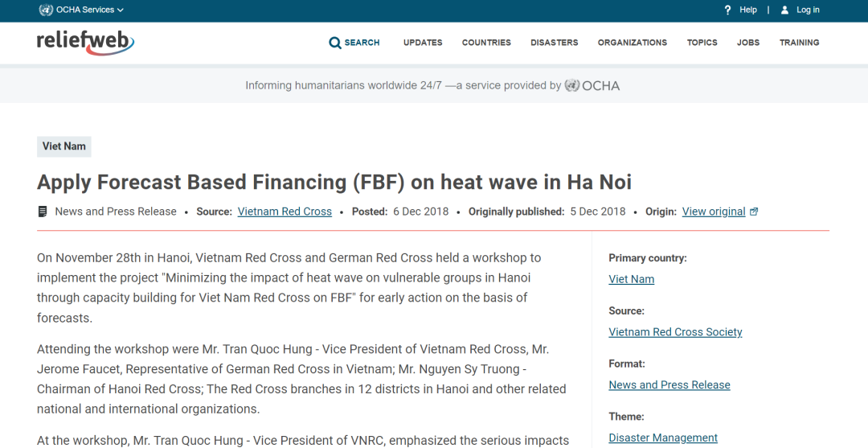Expand the OCHA Services dropdown chevron
Viewport: 868px width, 448px height.
tap(121, 10)
